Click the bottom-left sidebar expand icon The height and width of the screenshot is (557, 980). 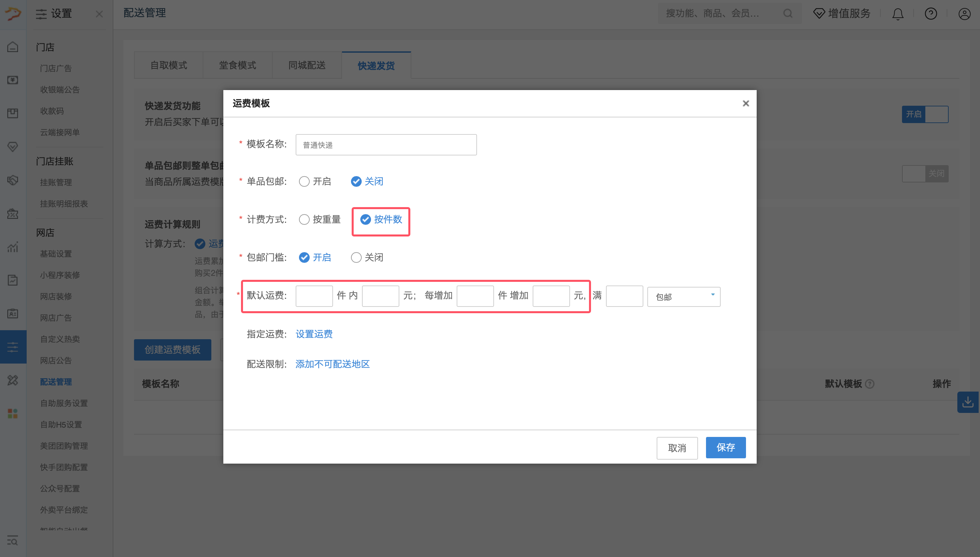pyautogui.click(x=13, y=541)
